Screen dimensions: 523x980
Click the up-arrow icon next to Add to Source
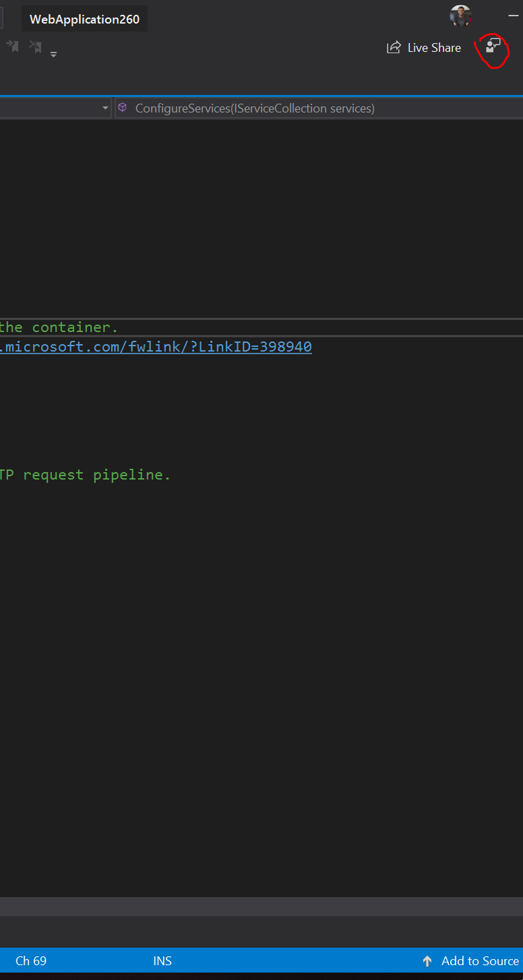coord(427,960)
